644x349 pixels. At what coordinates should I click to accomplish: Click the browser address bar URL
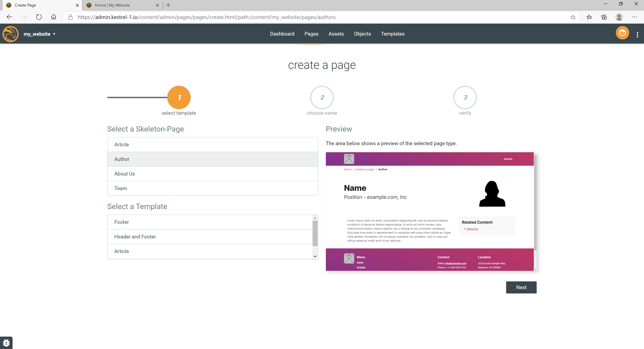pyautogui.click(x=206, y=17)
